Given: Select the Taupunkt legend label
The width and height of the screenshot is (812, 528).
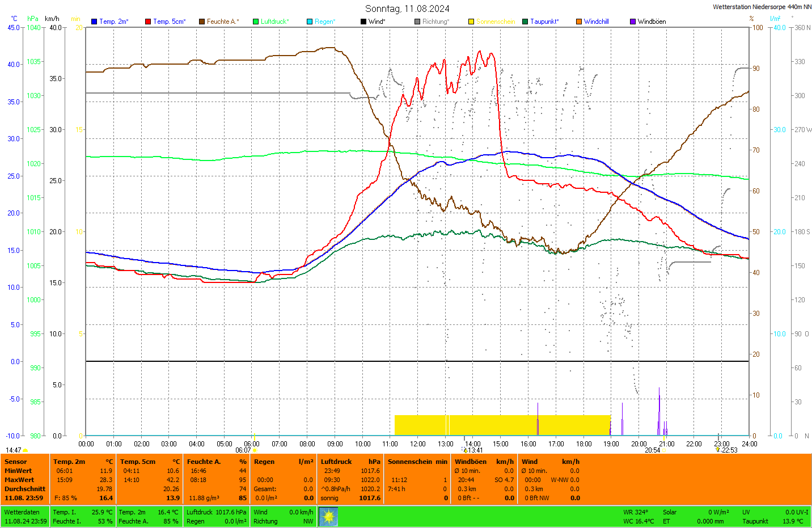Looking at the screenshot, I should pos(544,22).
